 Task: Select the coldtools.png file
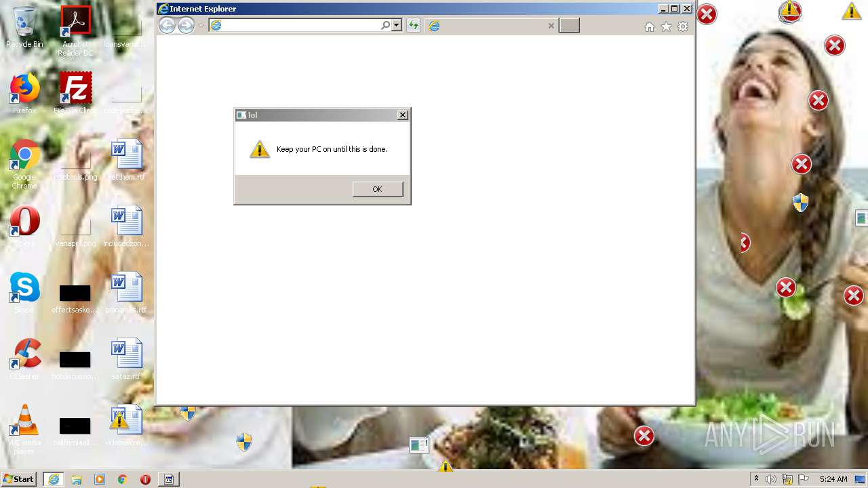[x=75, y=165]
